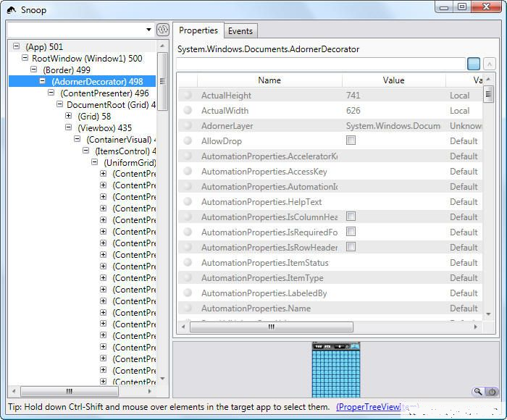Check the AutomationProperties.IsColumnHeader checkbox
The image size is (507, 420).
pyautogui.click(x=351, y=217)
